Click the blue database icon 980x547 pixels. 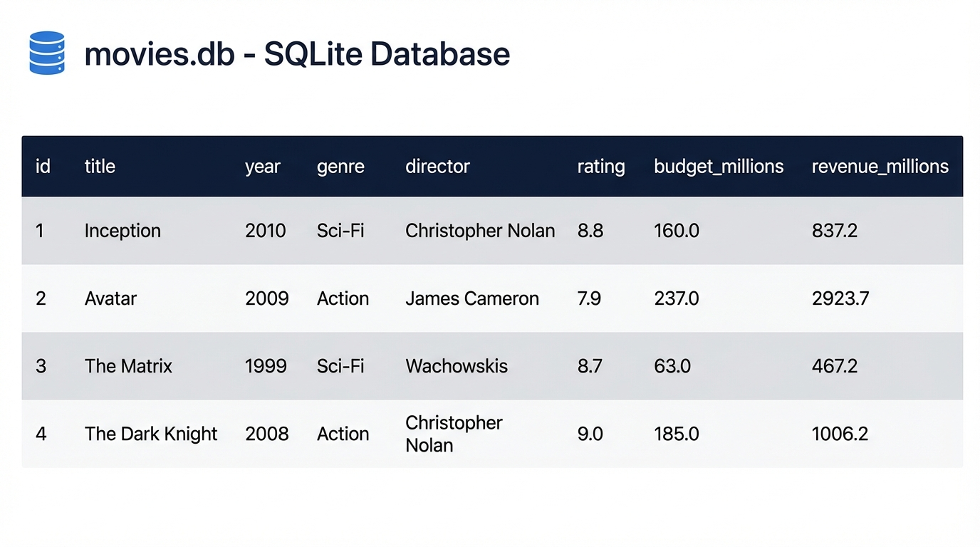[47, 53]
